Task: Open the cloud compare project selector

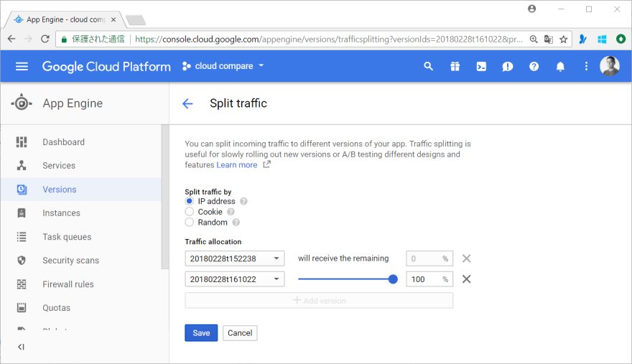Action: (223, 66)
